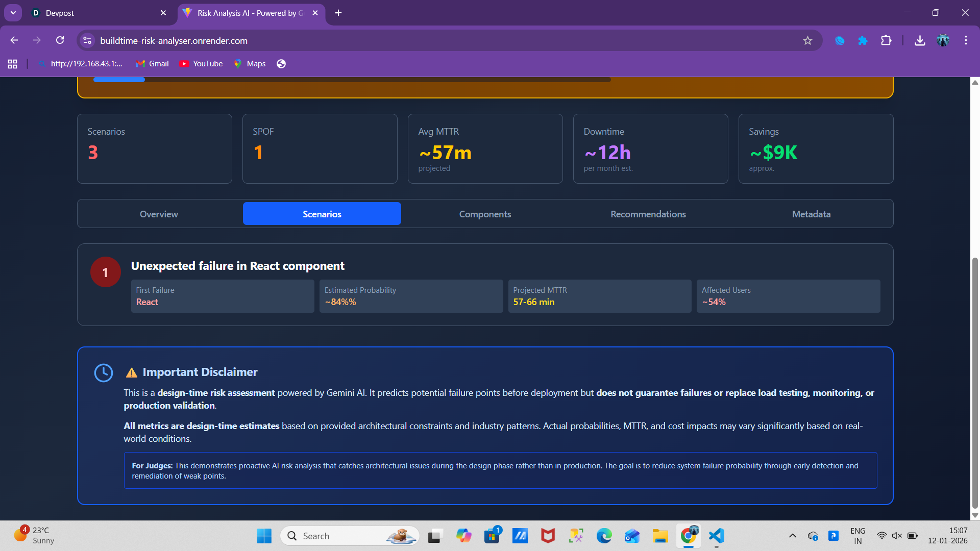Open the Chrome three-dot menu
The width and height of the screenshot is (980, 551).
(x=966, y=40)
